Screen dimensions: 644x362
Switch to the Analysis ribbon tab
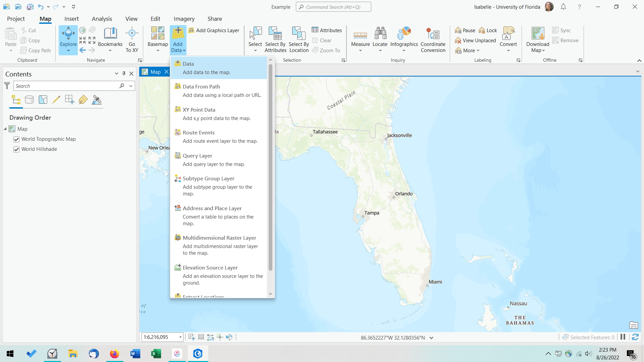point(102,19)
